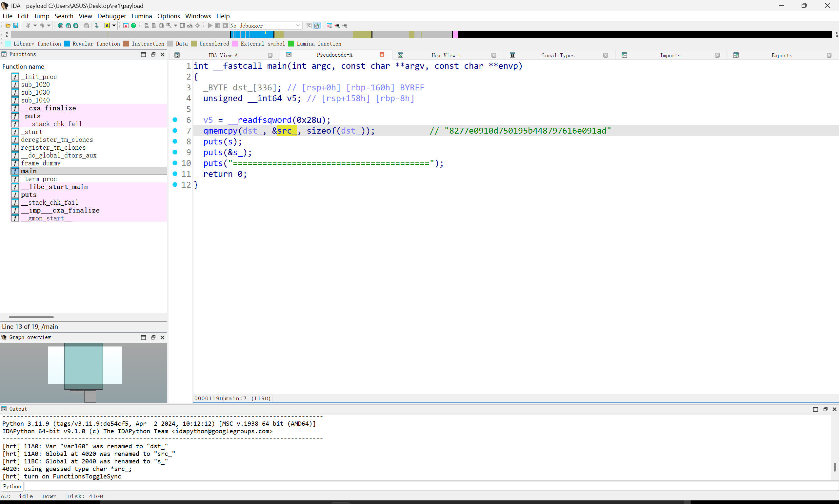Click the green circle toolbar icon
The height and width of the screenshot is (504, 839).
point(133,26)
